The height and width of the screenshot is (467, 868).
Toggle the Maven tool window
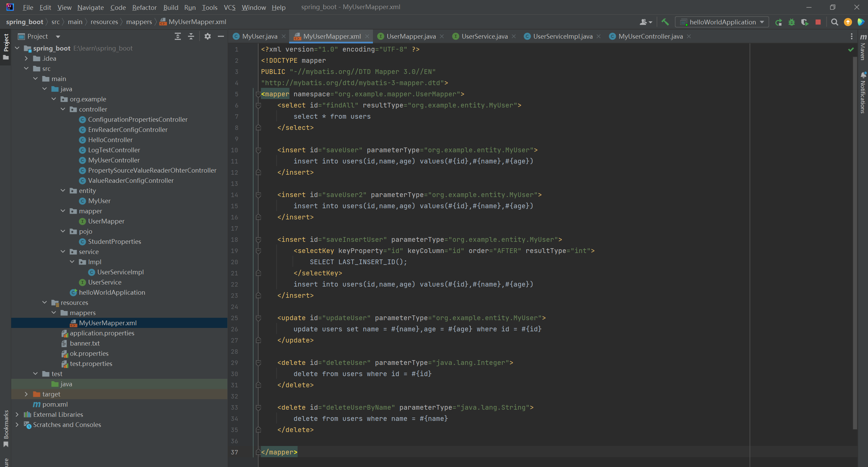tap(863, 47)
